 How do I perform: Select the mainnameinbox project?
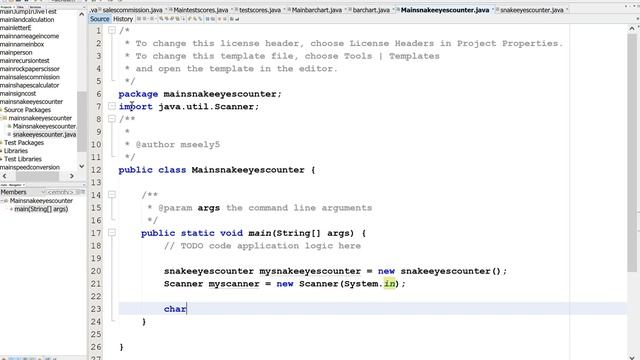click(x=22, y=44)
